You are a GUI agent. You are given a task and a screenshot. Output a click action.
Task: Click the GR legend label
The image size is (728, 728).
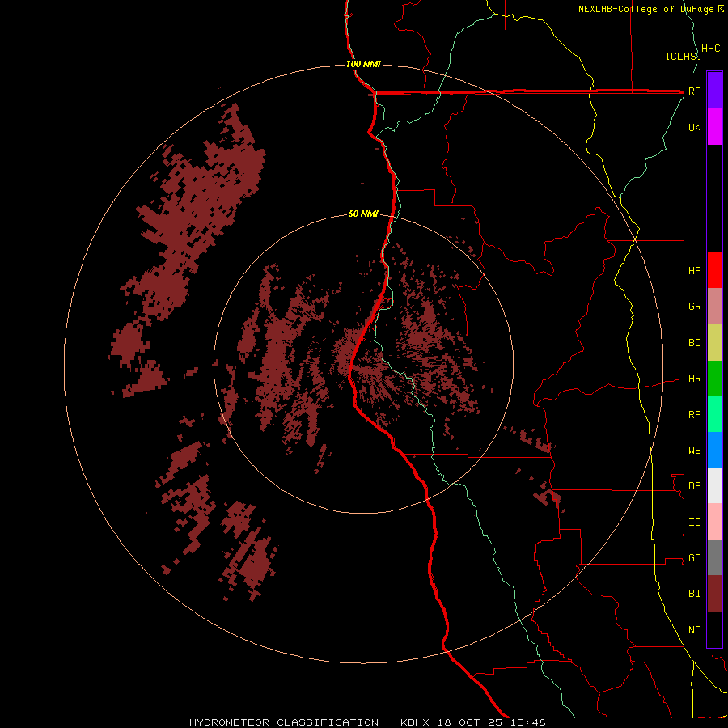(x=695, y=307)
